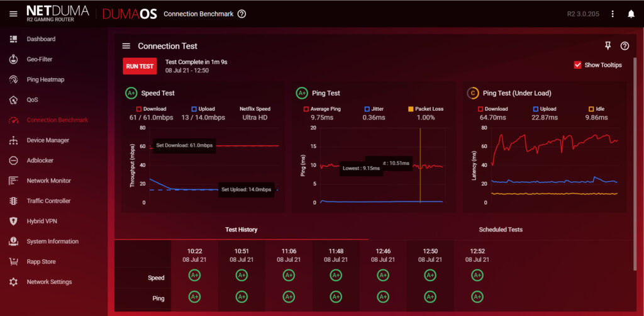Open Hybrid VPN from the sidebar
Screen dimensions: 644x316
42,221
